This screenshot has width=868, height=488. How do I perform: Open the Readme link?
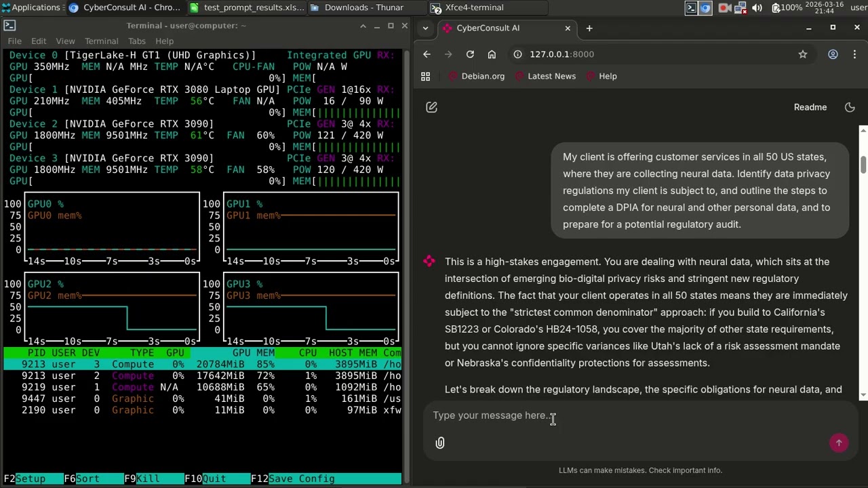click(810, 107)
